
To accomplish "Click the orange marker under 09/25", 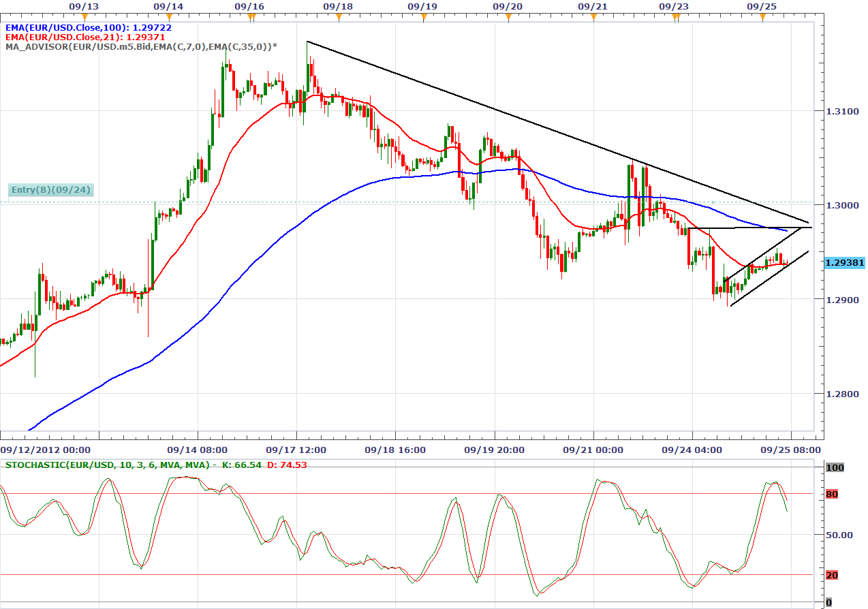I will point(762,18).
